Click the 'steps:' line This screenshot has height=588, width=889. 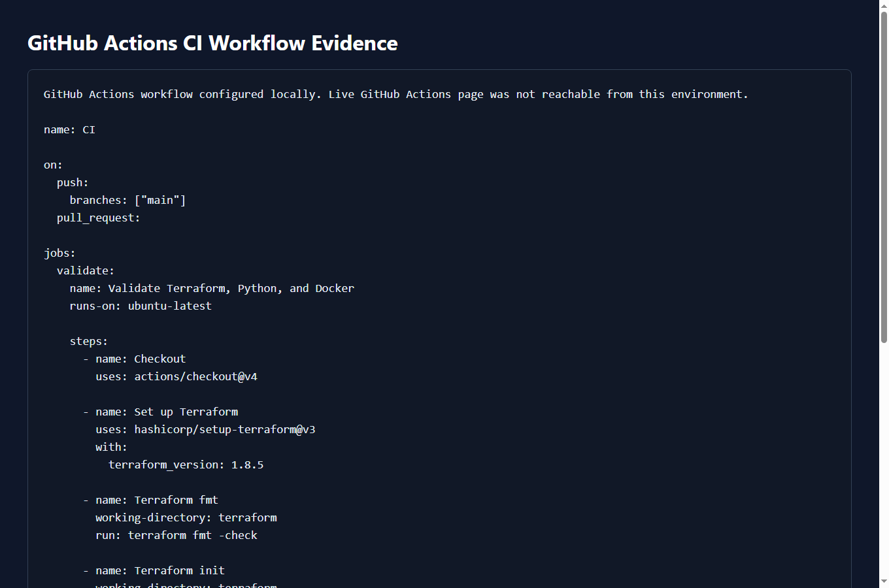(89, 342)
